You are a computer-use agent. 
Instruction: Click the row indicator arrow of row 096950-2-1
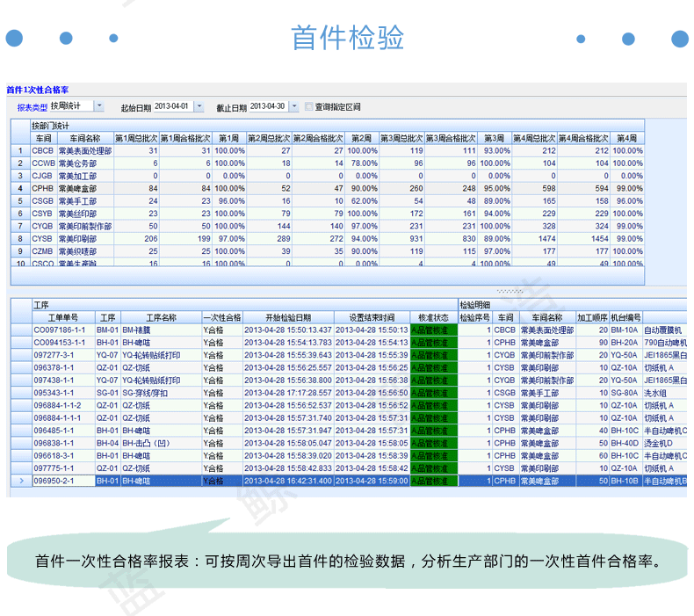21,481
